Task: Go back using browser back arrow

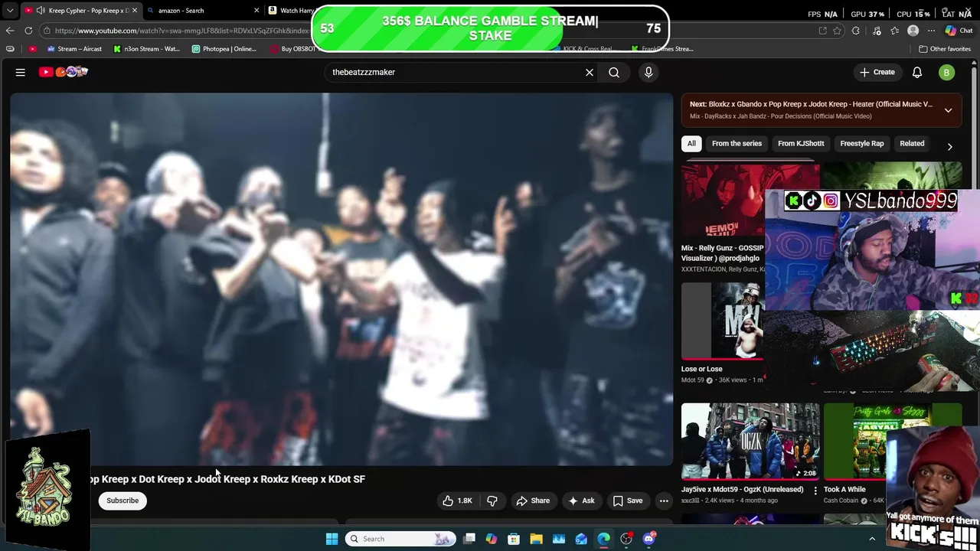Action: pyautogui.click(x=10, y=31)
